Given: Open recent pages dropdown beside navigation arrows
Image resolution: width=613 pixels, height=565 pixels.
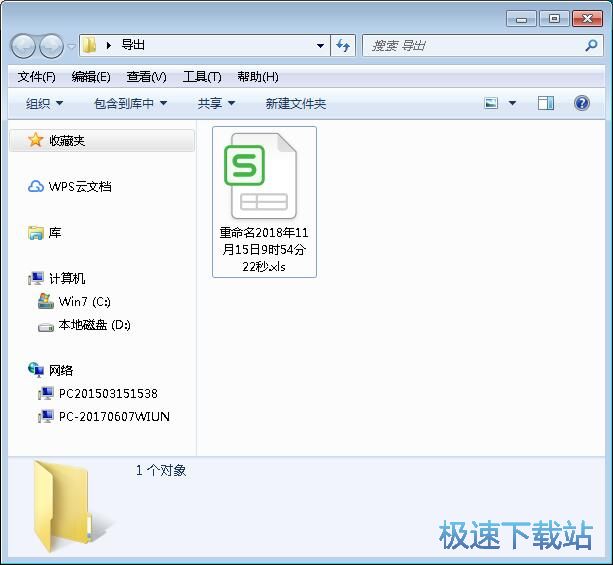Looking at the screenshot, I should [x=71, y=47].
